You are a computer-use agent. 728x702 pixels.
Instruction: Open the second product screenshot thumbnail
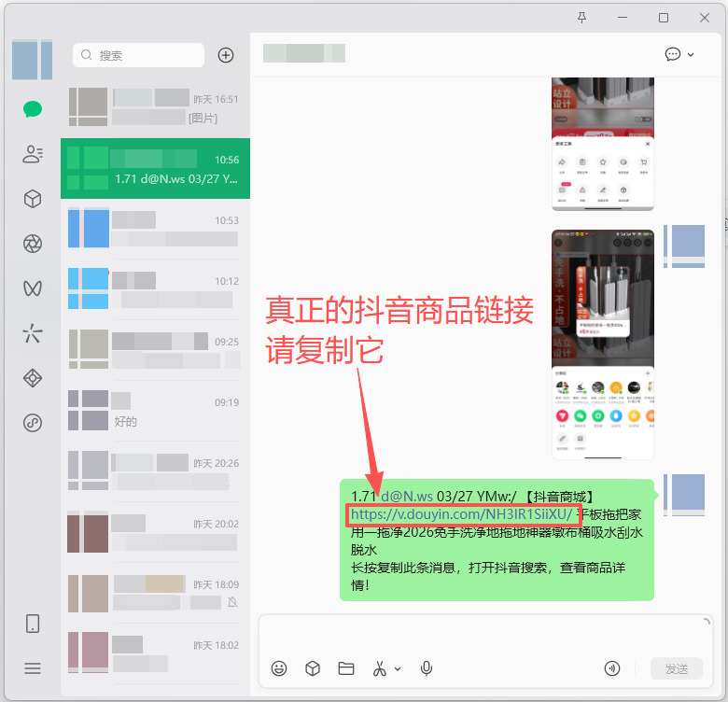(x=603, y=344)
